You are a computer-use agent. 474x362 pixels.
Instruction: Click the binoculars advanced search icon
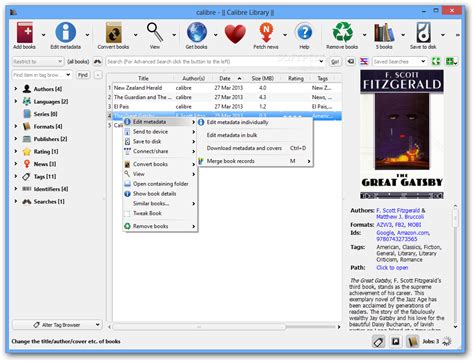tap(97, 62)
